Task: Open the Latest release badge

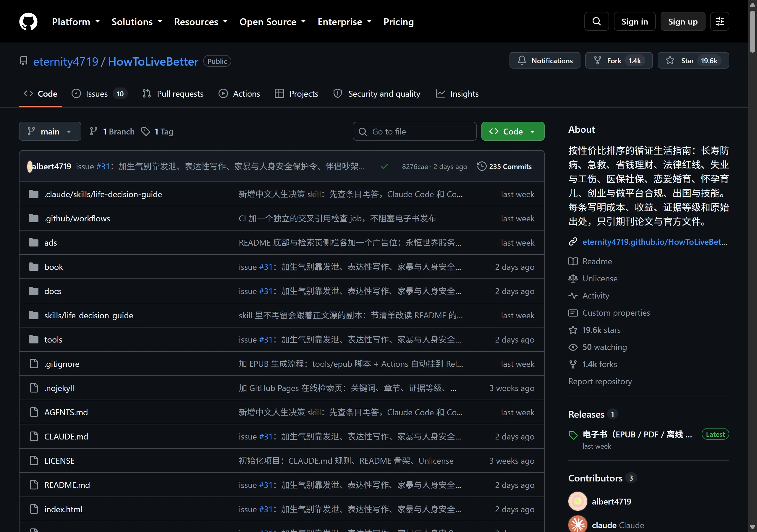Action: point(715,434)
